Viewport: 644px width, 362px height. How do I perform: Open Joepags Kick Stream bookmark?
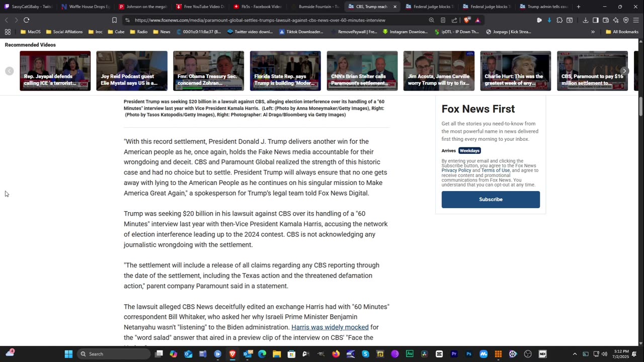(x=508, y=32)
